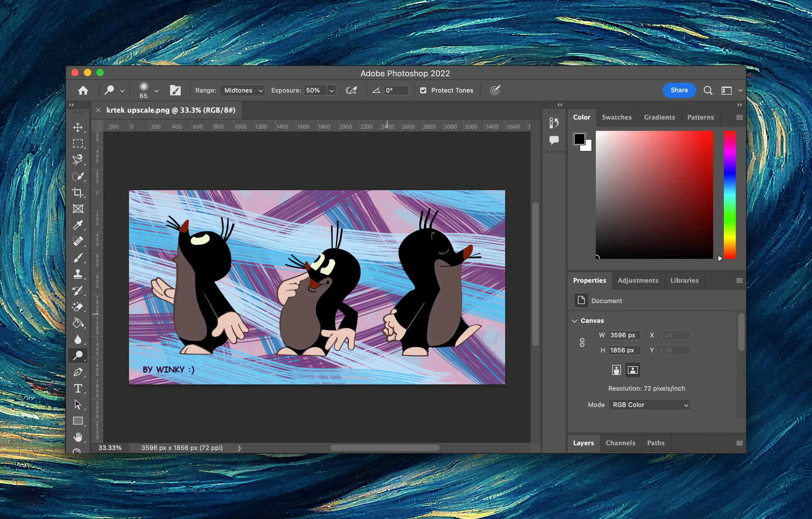Screen dimensions: 812x519
Task: Select the Rectangular Marquee tool
Action: click(x=78, y=143)
